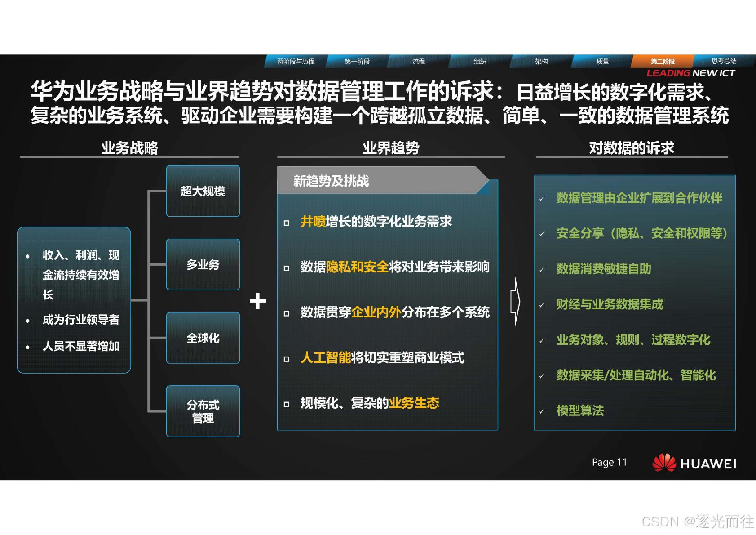Viewport: 756px width, 535px height.
Task: Click 收入、利润、现金流持续有效增长 bullet
Action: 81,275
